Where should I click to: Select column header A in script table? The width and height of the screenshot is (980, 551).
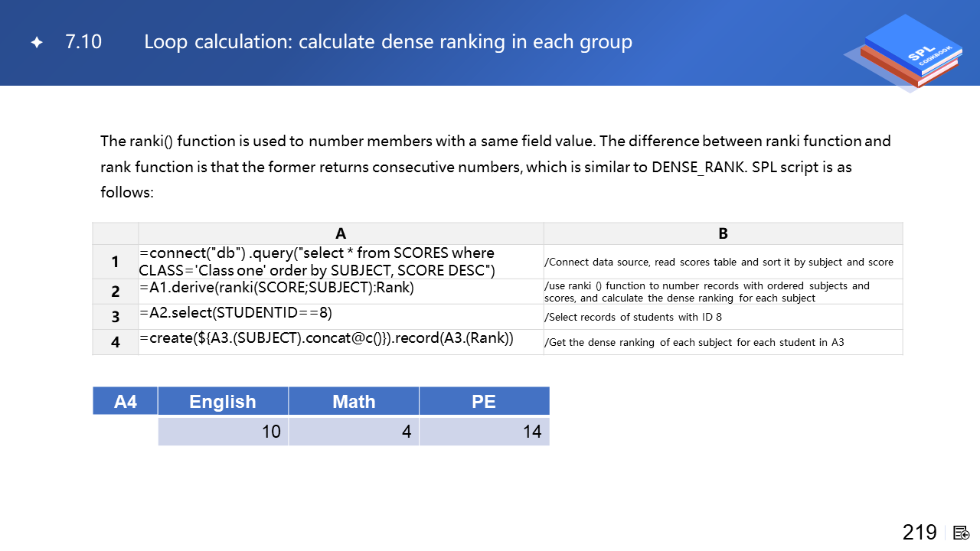click(x=341, y=233)
